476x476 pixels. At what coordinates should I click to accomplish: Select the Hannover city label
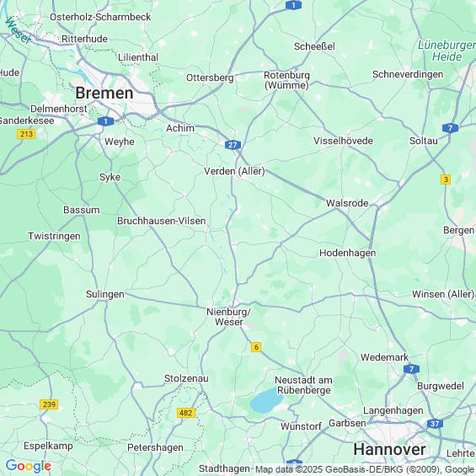pos(389,449)
